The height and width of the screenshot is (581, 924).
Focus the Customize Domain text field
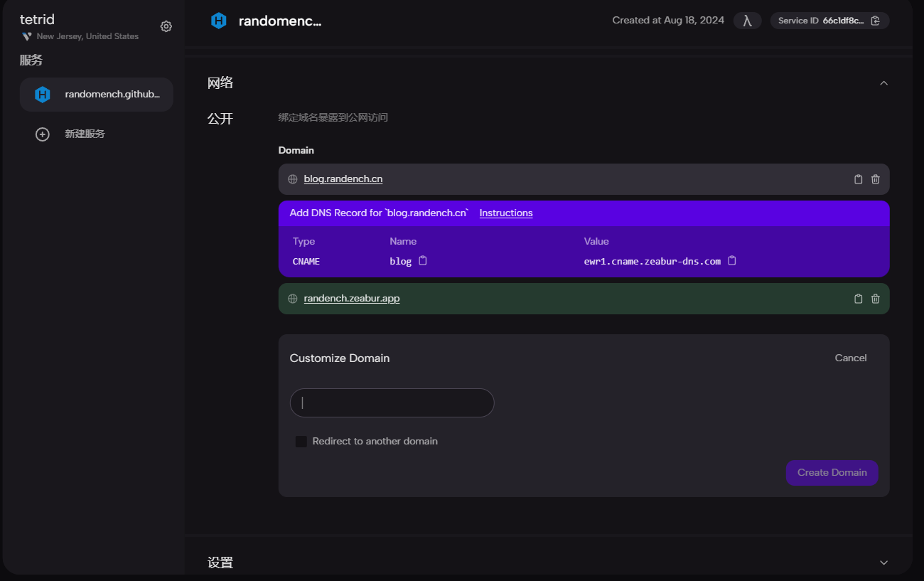pos(392,403)
